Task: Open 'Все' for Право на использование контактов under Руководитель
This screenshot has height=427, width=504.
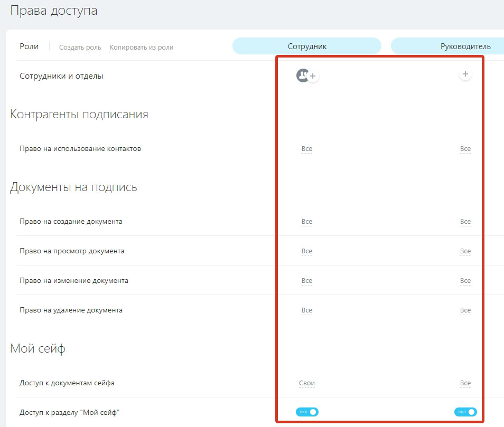Action: 465,148
